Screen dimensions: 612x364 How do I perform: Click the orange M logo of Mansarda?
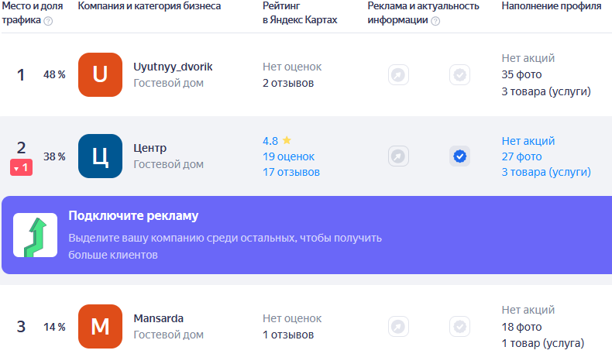100,327
